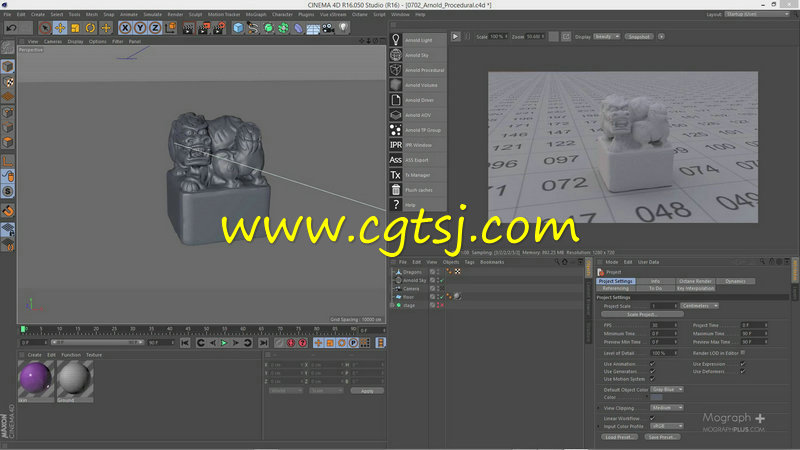Click the IPR play render button

pyautogui.click(x=456, y=37)
